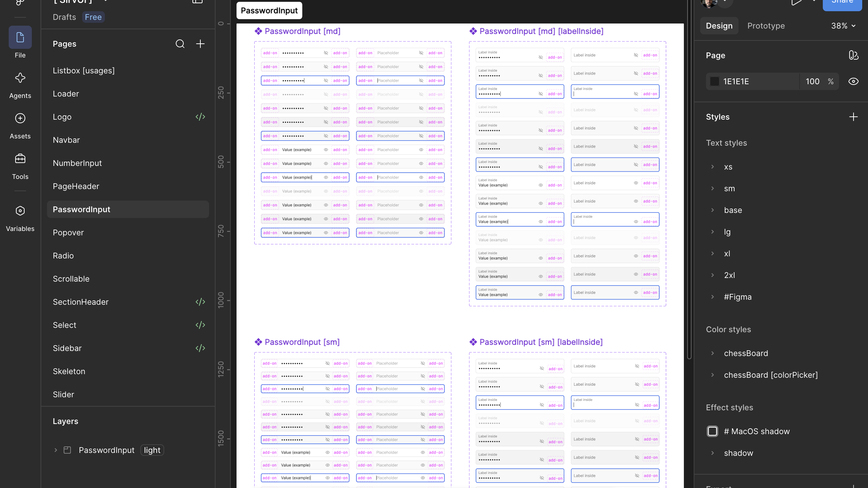Click the code icon next to Select
The width and height of the screenshot is (868, 488).
click(x=200, y=325)
